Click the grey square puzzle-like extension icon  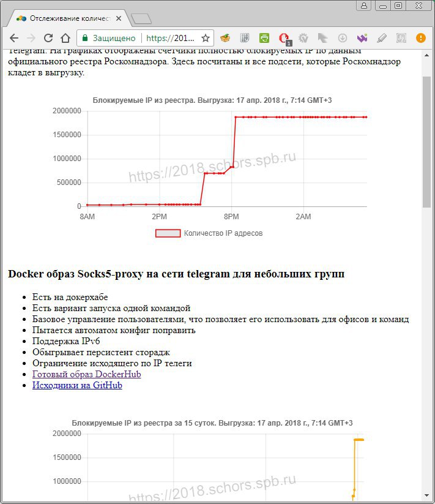[401, 38]
